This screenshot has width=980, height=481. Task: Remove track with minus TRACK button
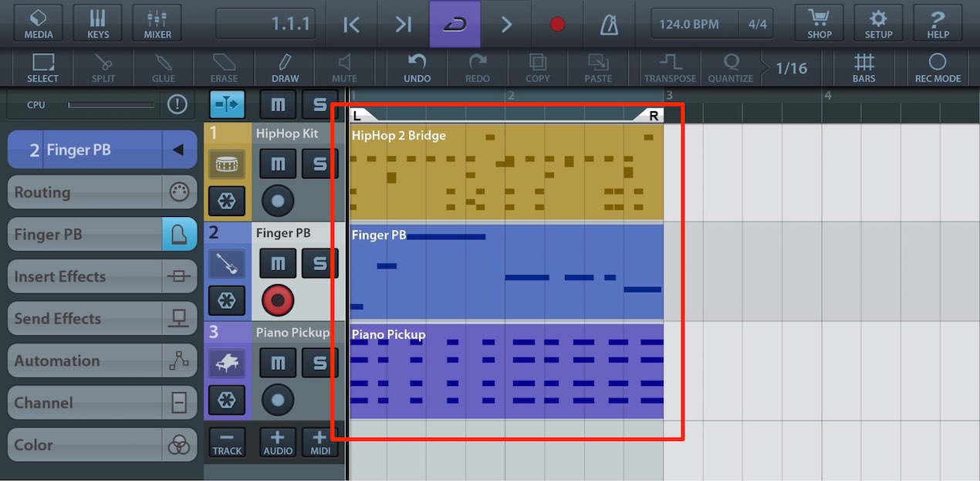(227, 442)
